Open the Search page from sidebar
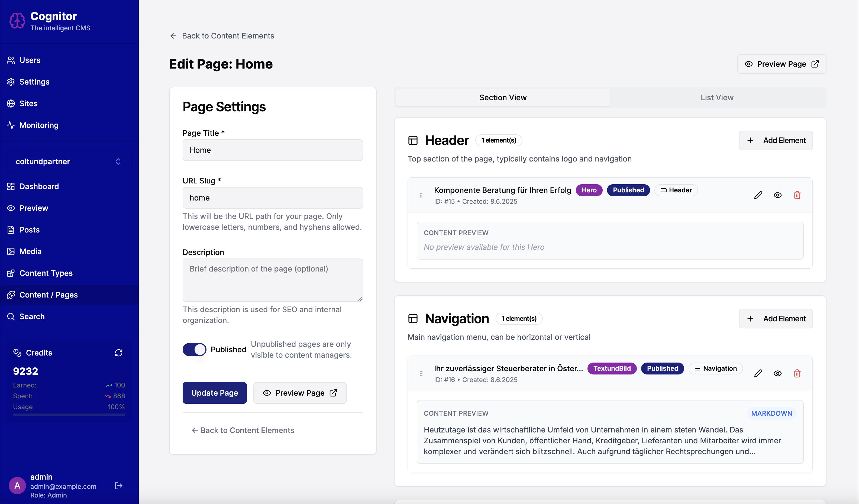The height and width of the screenshot is (504, 859). tap(32, 316)
